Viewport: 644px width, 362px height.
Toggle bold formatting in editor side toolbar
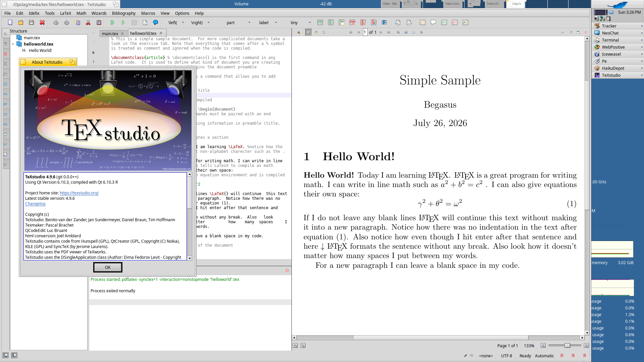[94, 53]
